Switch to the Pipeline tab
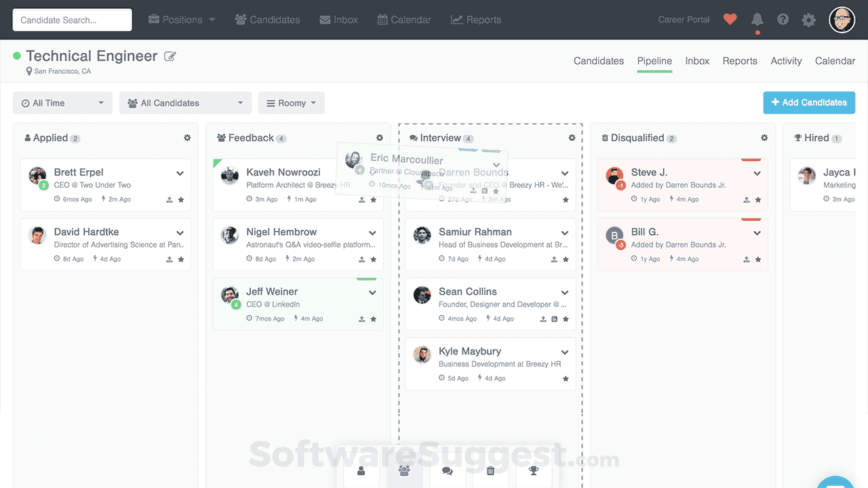 coord(654,61)
